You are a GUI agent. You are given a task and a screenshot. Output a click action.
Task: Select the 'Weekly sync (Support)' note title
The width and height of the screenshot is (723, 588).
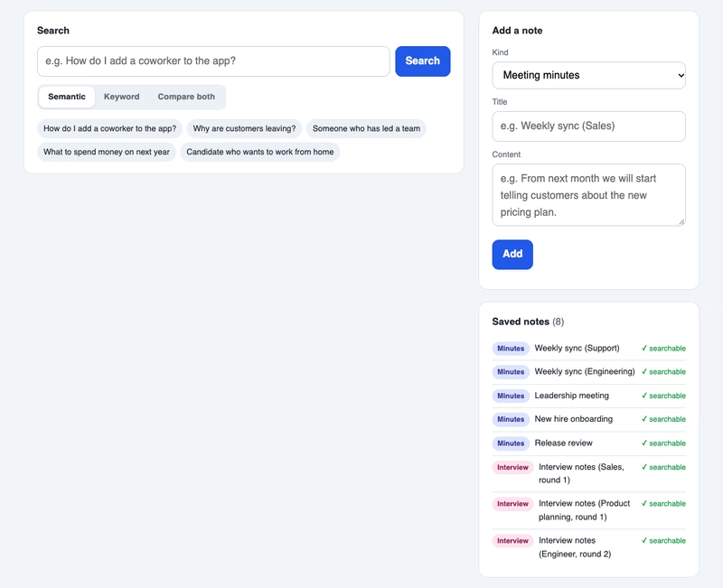pos(577,349)
